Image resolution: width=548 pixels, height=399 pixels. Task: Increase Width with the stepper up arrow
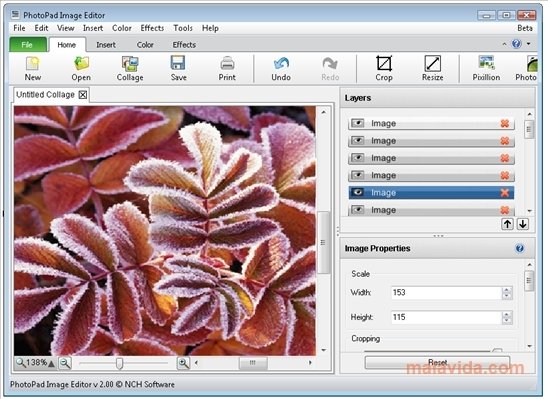click(x=507, y=290)
